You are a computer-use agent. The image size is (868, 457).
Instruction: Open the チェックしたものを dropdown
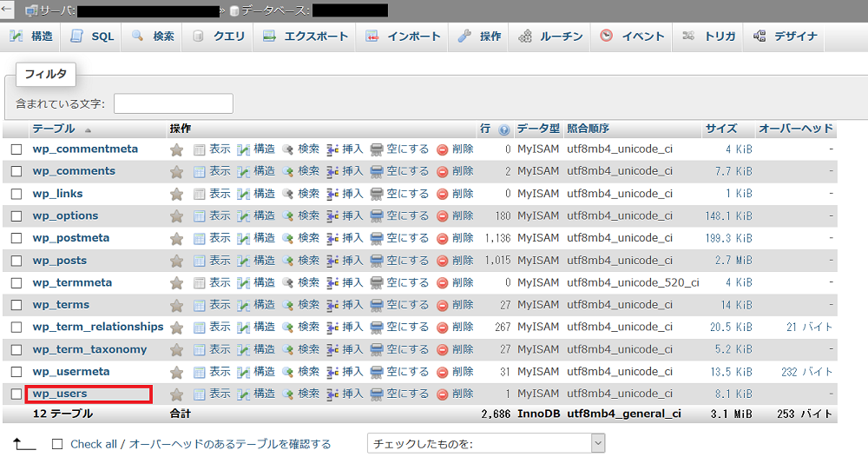486,443
